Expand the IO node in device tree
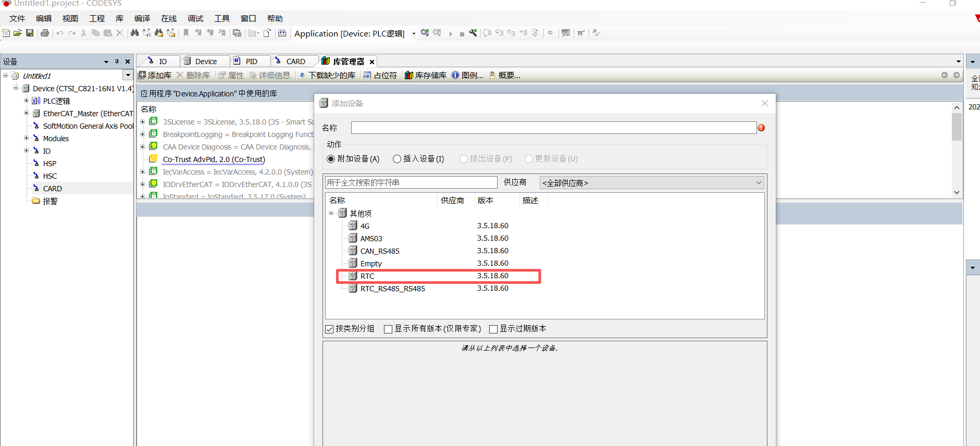 click(x=26, y=151)
